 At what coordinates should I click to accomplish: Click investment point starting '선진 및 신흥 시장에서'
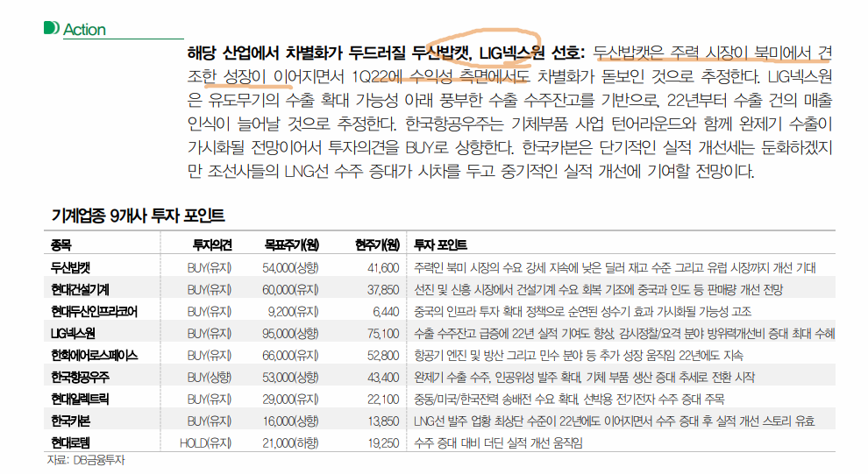(599, 290)
